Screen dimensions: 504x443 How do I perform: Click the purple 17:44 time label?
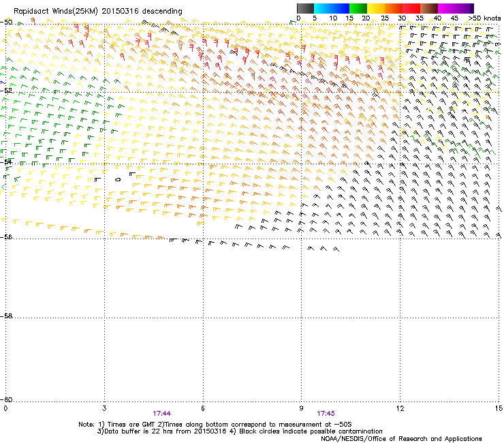[x=161, y=414]
